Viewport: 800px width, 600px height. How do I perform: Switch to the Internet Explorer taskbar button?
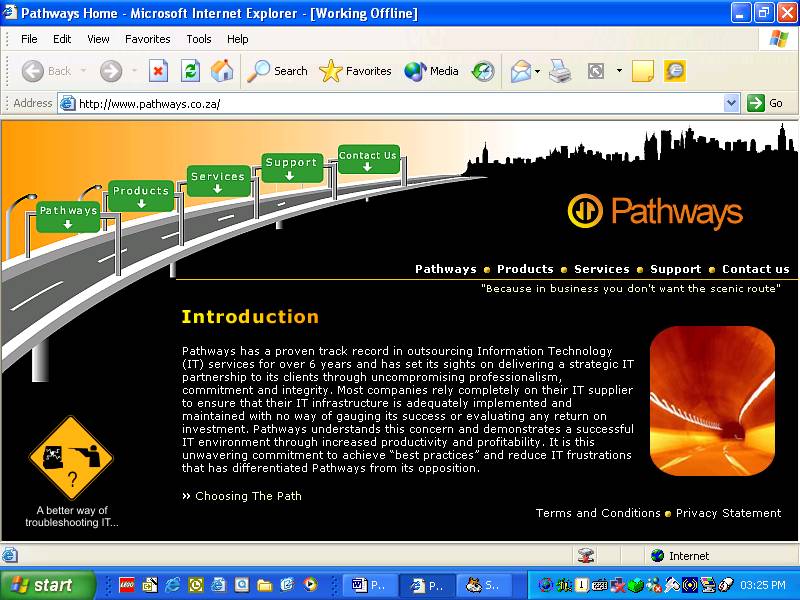click(427, 585)
